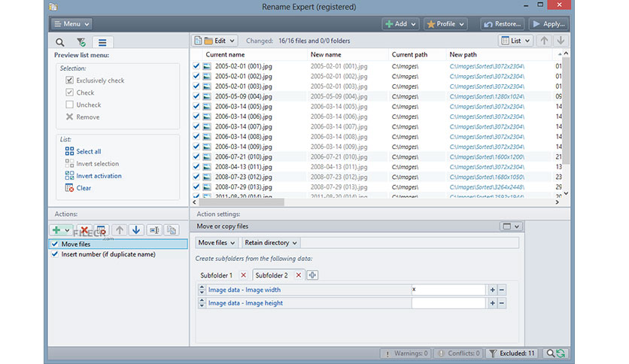The width and height of the screenshot is (629, 364).
Task: Open the Add dropdown
Action: tap(400, 24)
